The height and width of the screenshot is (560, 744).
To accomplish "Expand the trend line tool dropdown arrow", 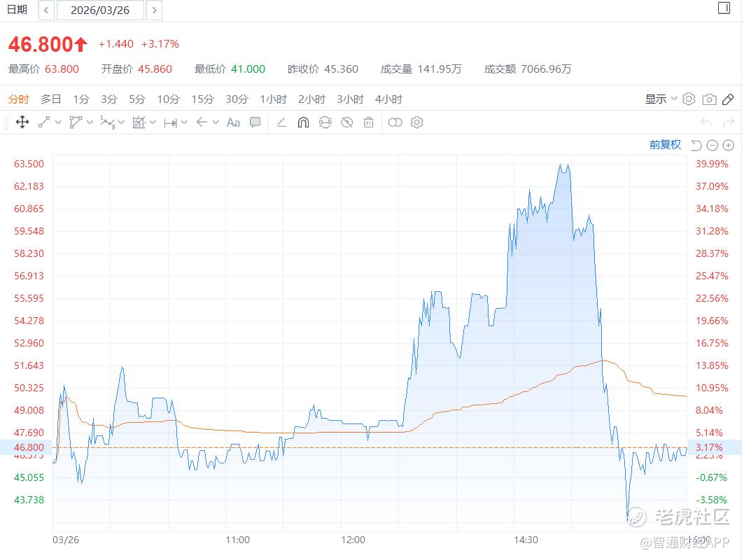I will 58,122.
